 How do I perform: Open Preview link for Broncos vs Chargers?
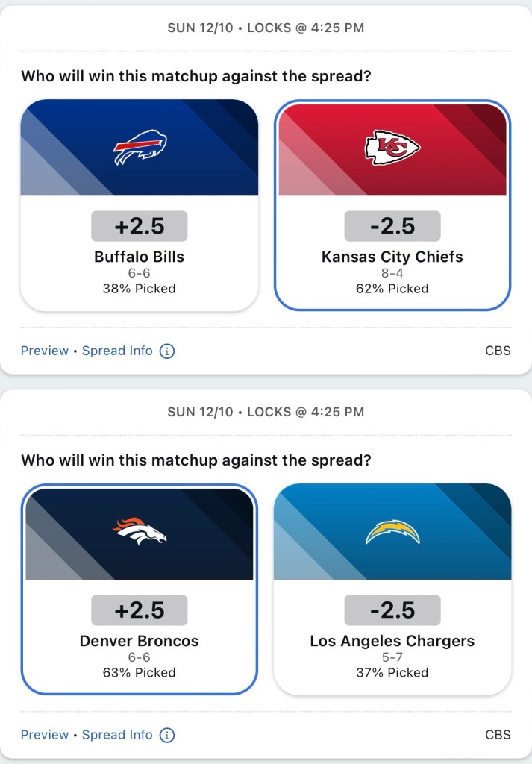(45, 735)
